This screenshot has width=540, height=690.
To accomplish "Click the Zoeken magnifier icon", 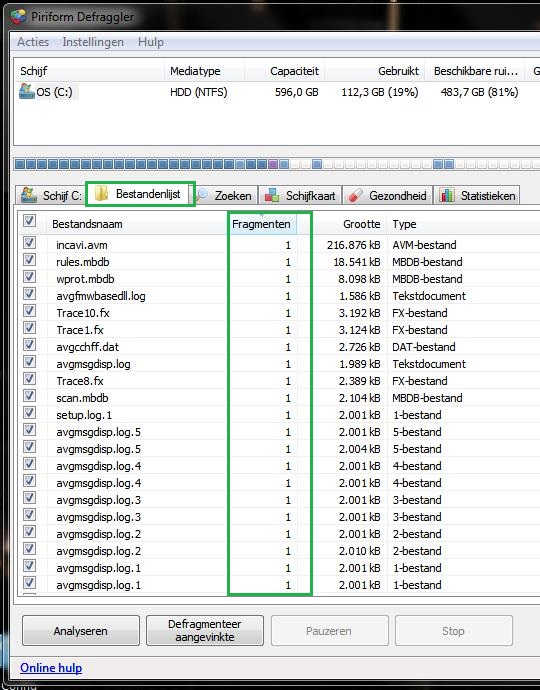I will click(x=202, y=195).
